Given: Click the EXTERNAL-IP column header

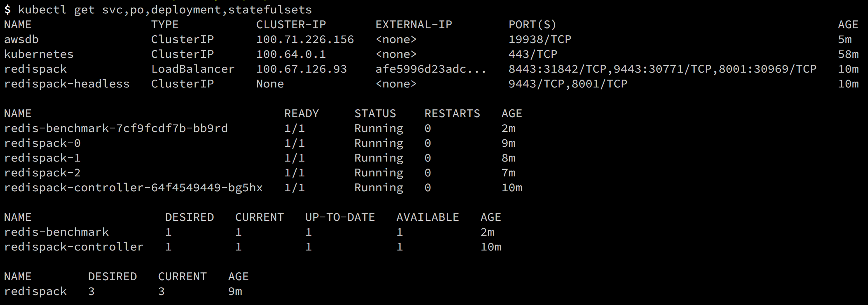Looking at the screenshot, I should coord(413,25).
